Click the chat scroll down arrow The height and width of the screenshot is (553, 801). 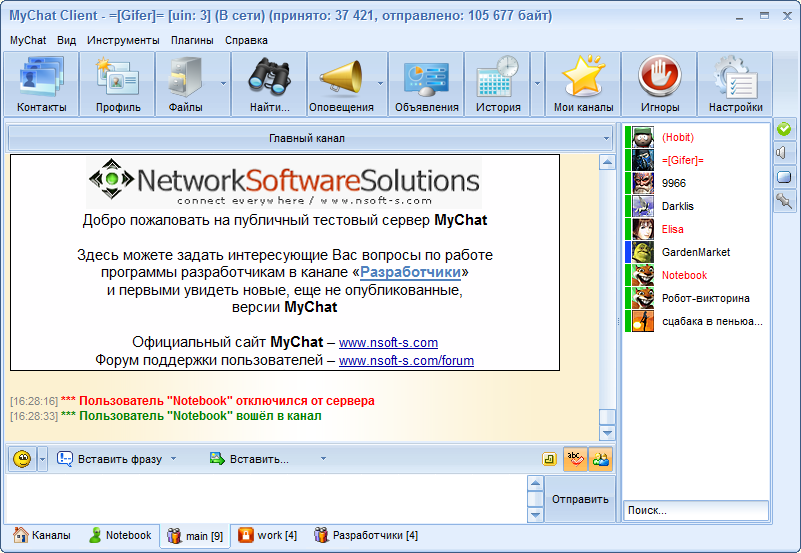(x=607, y=434)
